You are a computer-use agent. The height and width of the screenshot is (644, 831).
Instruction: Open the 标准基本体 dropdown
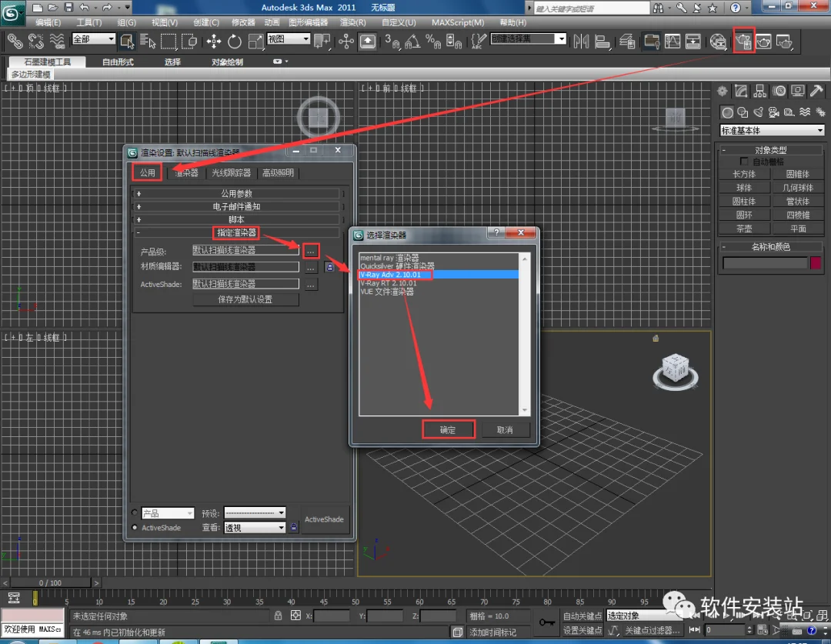tap(772, 130)
